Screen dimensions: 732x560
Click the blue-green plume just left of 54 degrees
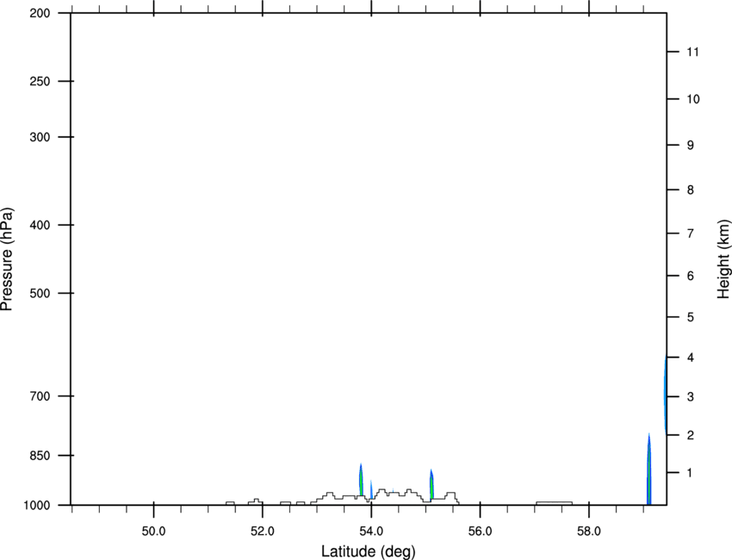click(361, 480)
